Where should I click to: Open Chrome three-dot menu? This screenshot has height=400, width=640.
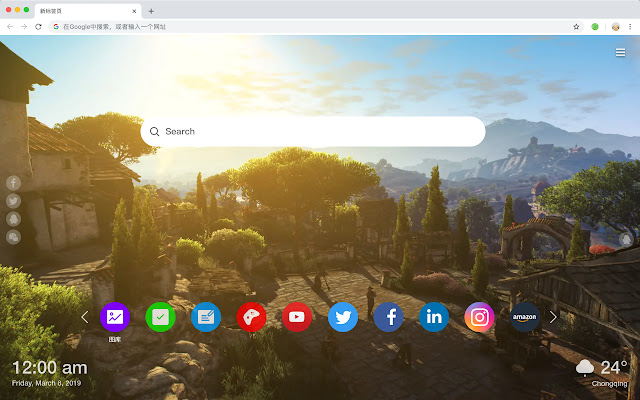pyautogui.click(x=630, y=27)
